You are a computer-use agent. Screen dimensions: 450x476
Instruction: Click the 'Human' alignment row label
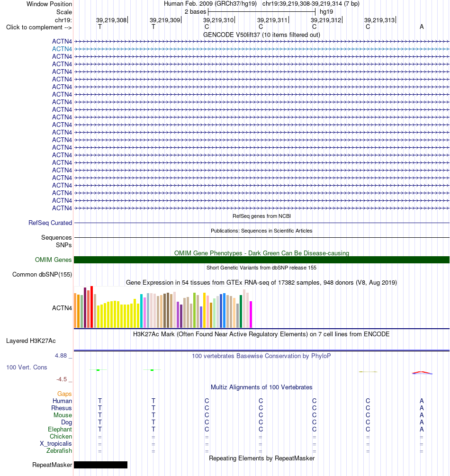(62, 401)
